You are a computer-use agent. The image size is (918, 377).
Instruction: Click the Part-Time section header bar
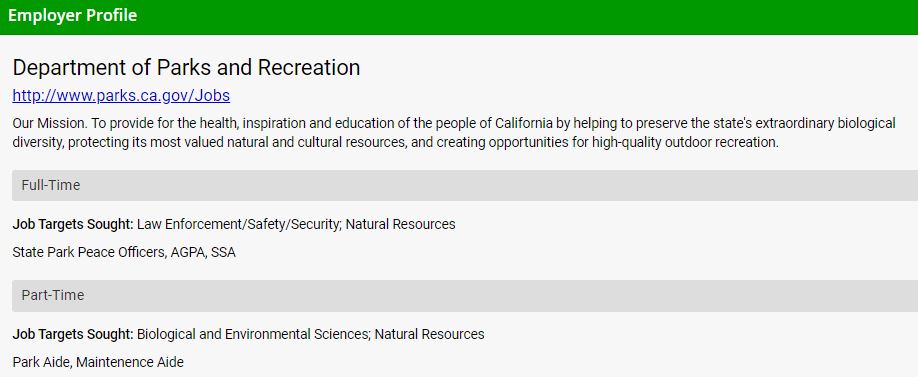(x=465, y=296)
